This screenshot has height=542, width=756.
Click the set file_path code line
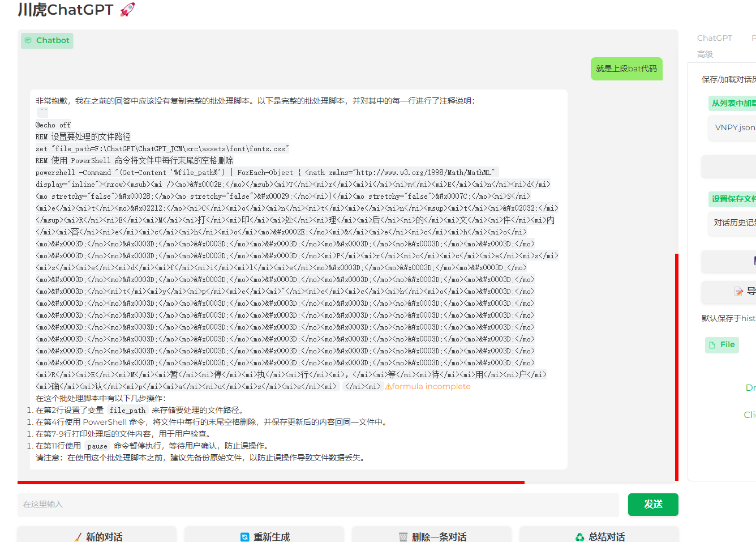pyautogui.click(x=162, y=149)
